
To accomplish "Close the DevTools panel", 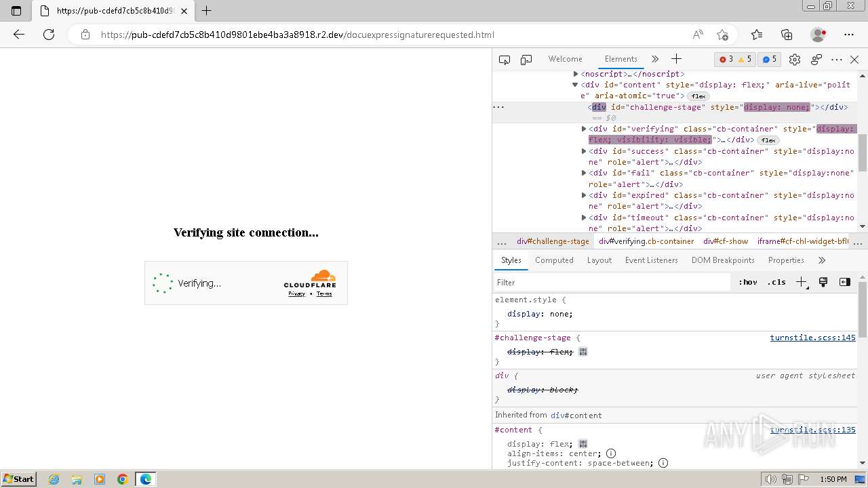I will point(854,60).
